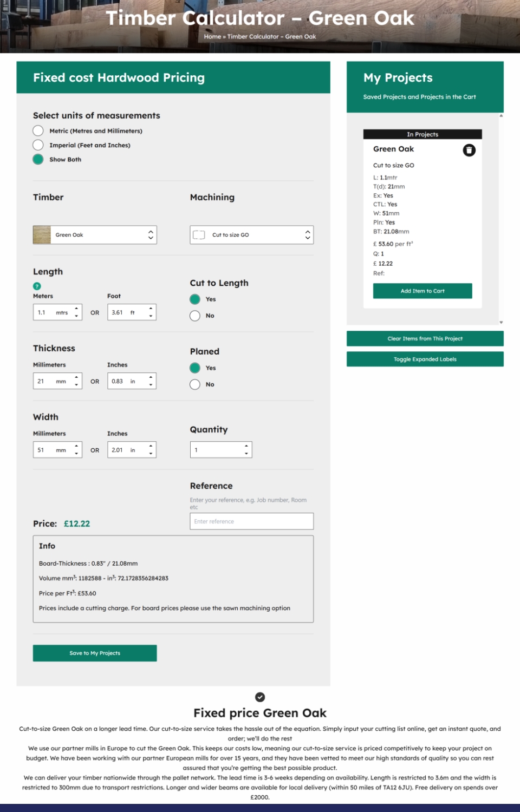This screenshot has height=812, width=520.
Task: Increase the Quantity stepper value
Action: click(x=246, y=446)
